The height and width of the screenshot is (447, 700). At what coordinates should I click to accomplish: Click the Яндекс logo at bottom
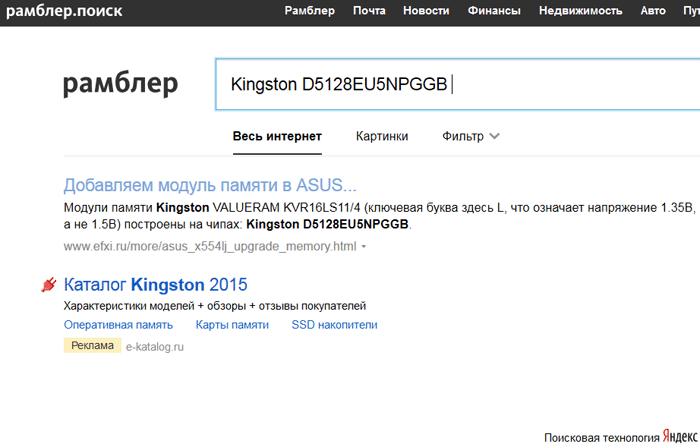click(680, 436)
